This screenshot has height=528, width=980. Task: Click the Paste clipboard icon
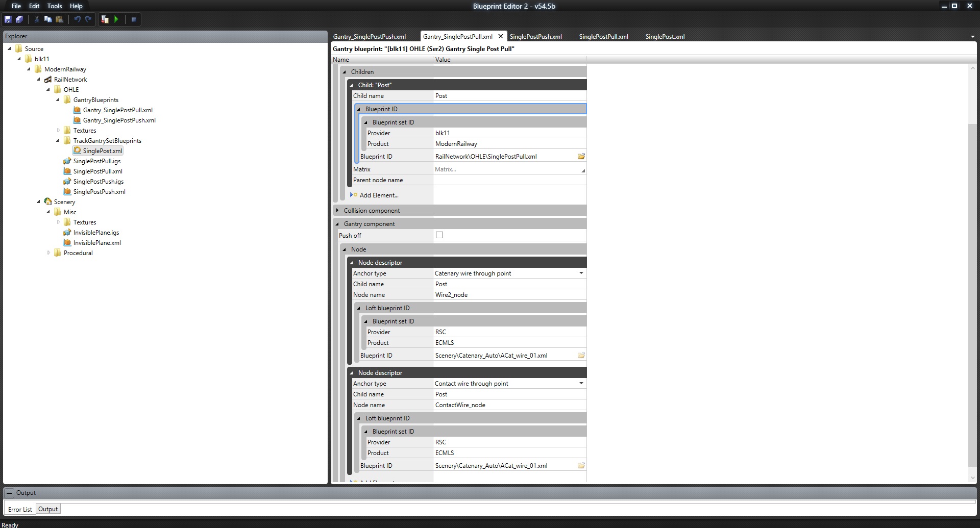pos(60,19)
